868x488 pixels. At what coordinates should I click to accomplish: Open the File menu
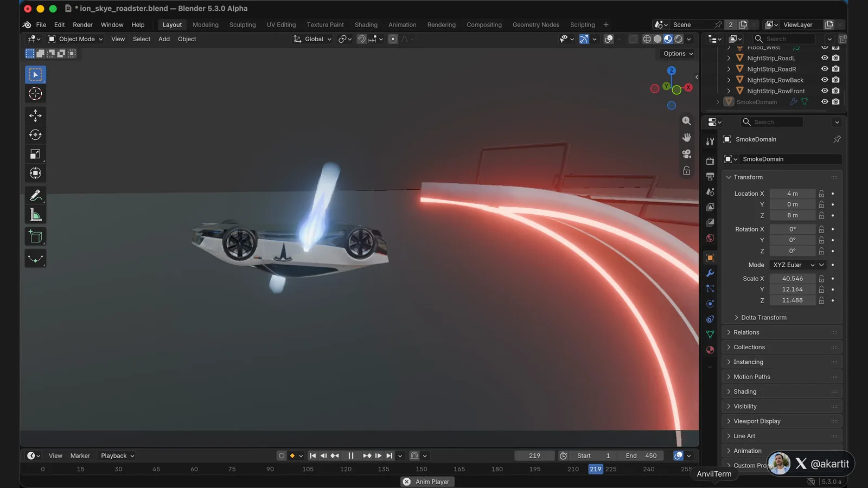(x=41, y=25)
